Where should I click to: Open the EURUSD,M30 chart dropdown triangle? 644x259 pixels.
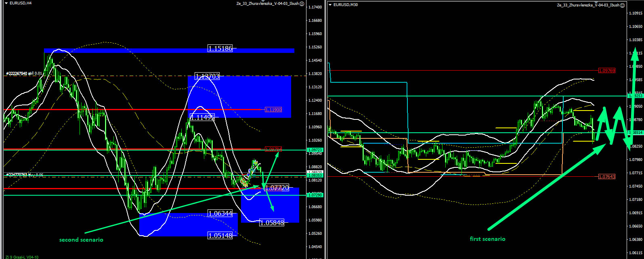331,5
